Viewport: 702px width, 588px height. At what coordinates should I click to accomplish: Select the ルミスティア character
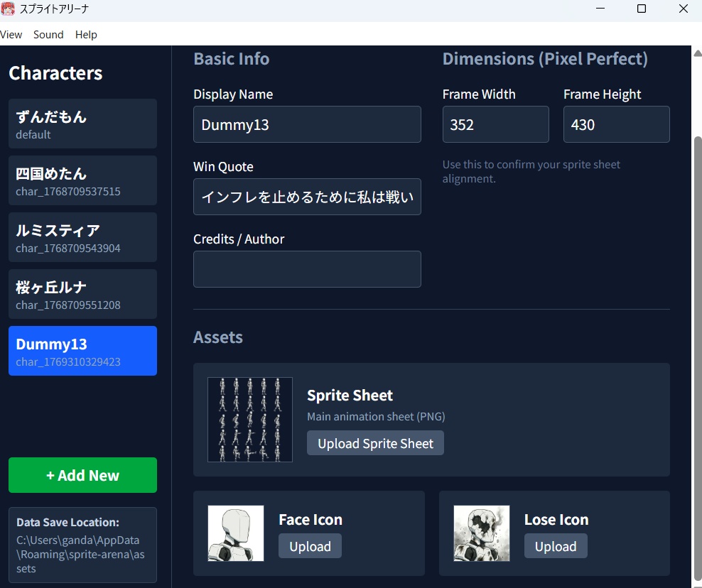pos(82,237)
